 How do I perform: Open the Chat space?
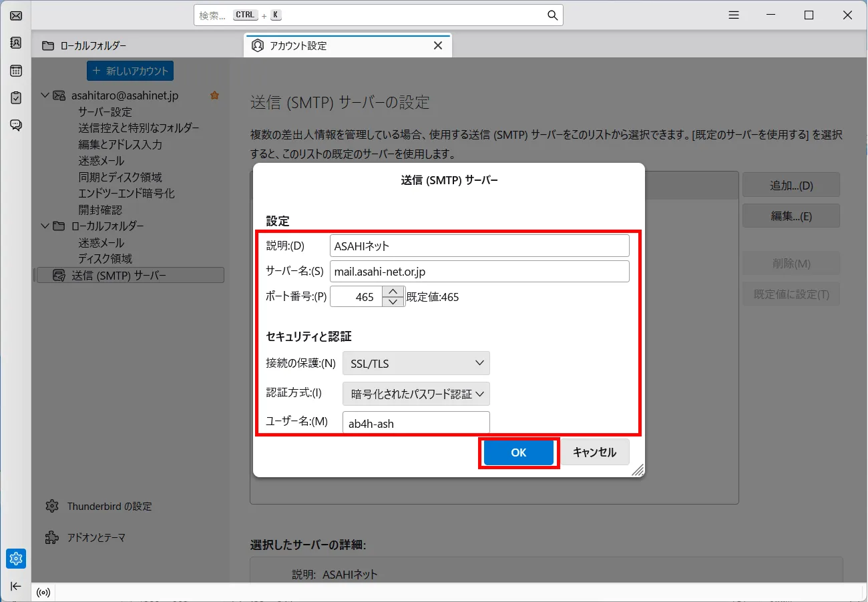[15, 125]
